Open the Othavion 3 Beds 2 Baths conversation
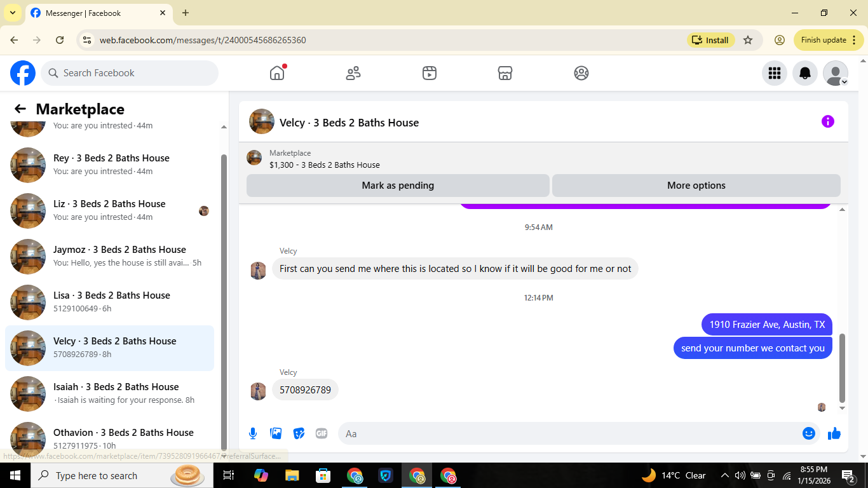 [109, 440]
